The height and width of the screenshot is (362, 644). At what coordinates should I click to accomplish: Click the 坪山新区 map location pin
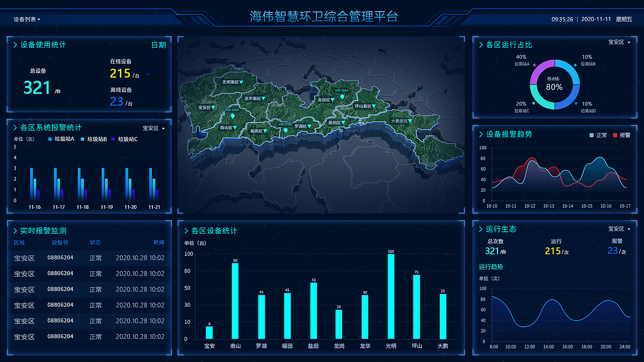click(x=374, y=107)
